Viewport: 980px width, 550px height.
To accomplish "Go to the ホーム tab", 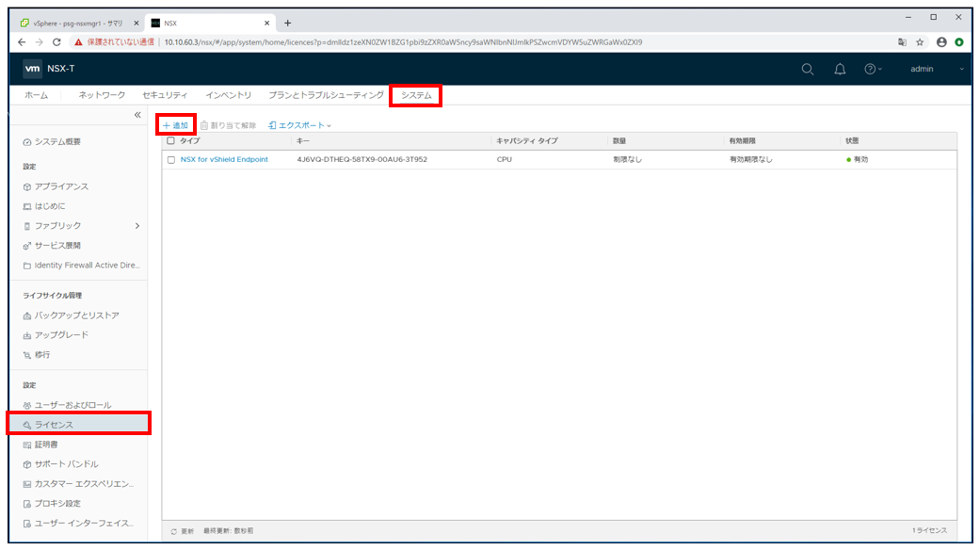I will (37, 95).
